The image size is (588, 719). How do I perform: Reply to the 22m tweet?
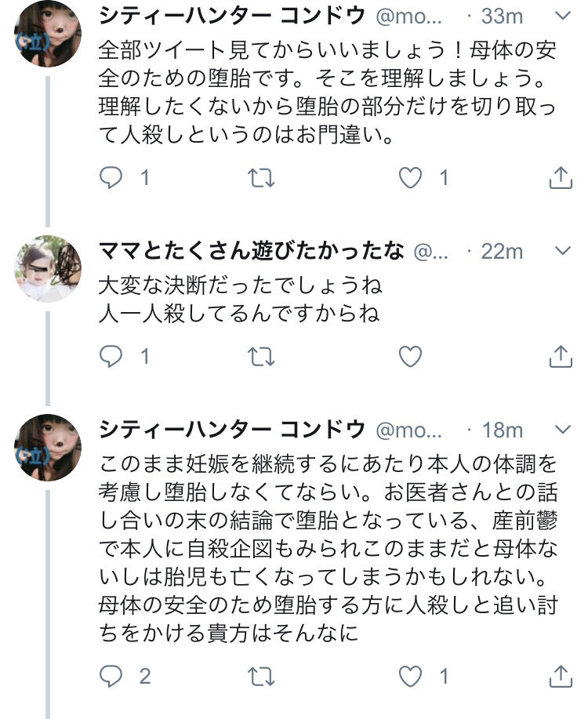coord(112,358)
